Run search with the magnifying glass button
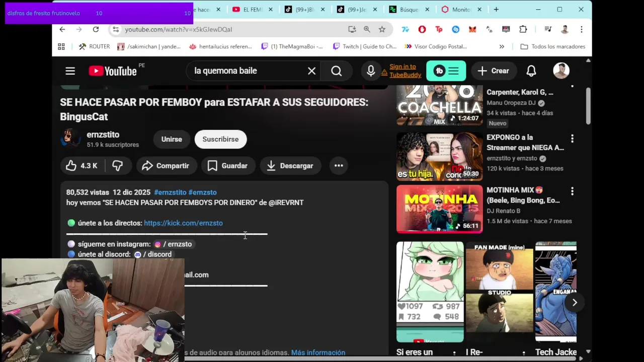This screenshot has height=362, width=644. point(336,71)
